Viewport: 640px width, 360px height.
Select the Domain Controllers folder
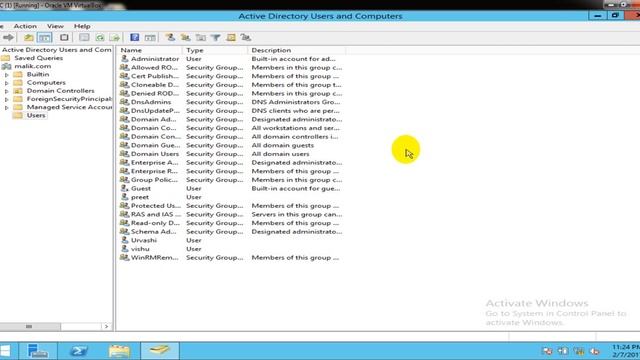click(60, 91)
